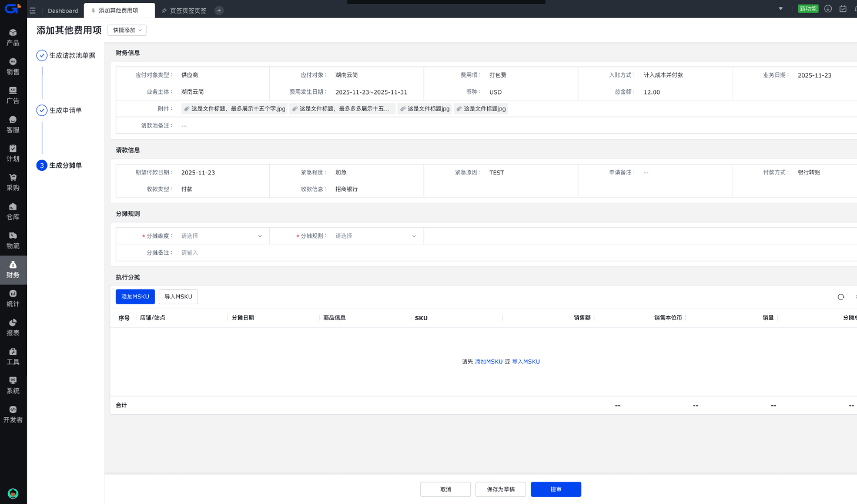The image size is (857, 504).
Task: Click the download icon in top bar
Action: pos(828,9)
